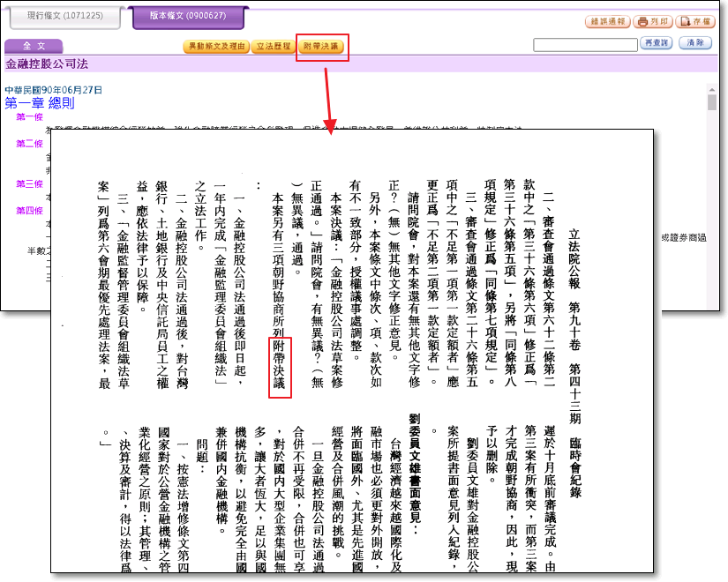
Task: Open the 錯誤通報 error report button
Action: (x=608, y=20)
